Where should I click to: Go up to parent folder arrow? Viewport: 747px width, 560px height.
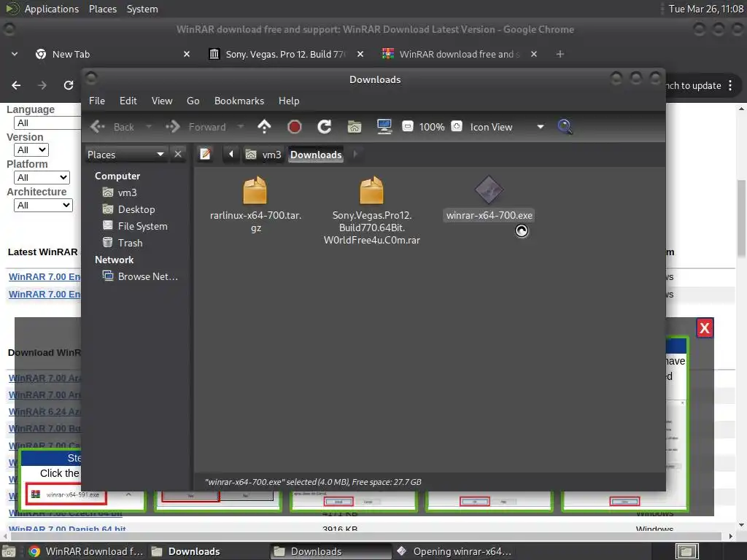click(264, 127)
